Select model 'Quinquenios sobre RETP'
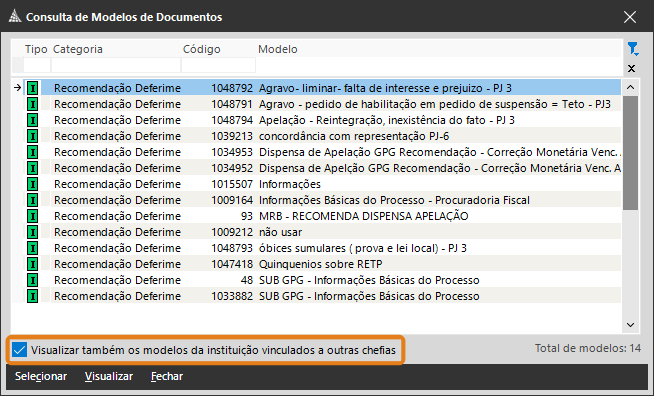The height and width of the screenshot is (396, 654). (x=320, y=264)
